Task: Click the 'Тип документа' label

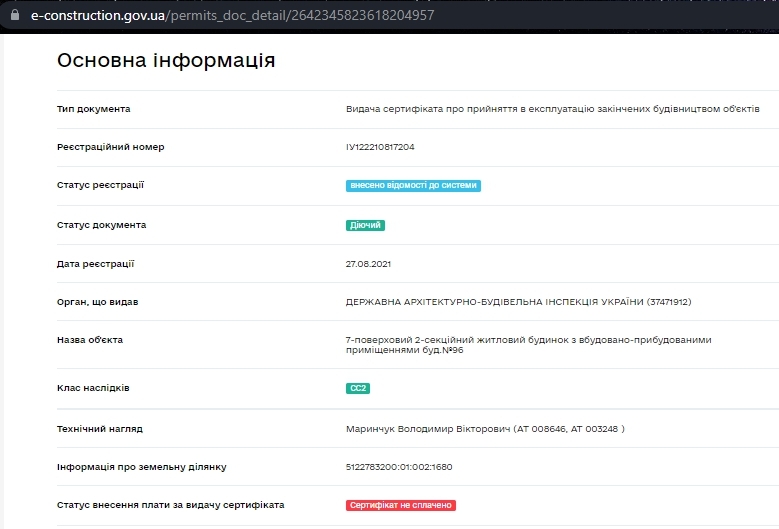Action: pyautogui.click(x=93, y=109)
